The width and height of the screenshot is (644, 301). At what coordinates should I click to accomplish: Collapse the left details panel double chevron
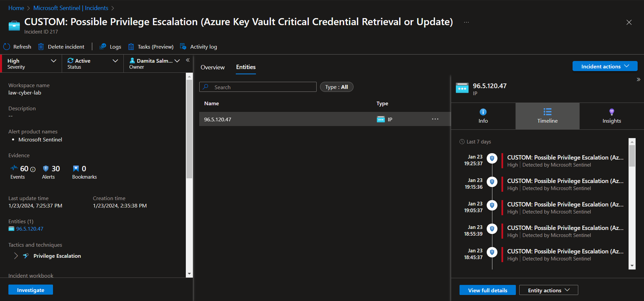click(188, 60)
